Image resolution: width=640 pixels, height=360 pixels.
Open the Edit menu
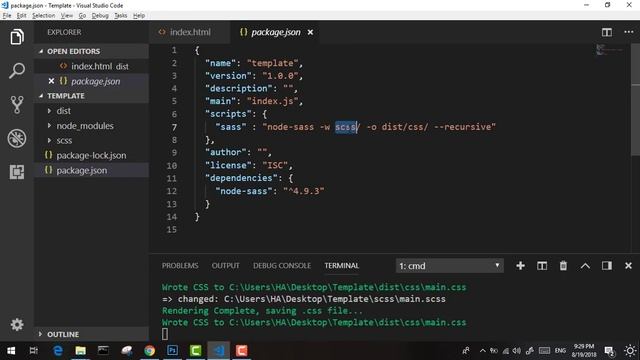pyautogui.click(x=22, y=16)
